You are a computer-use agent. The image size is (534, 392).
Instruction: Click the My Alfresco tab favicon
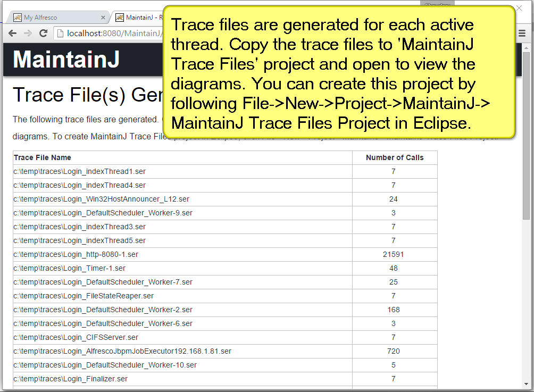(x=18, y=18)
